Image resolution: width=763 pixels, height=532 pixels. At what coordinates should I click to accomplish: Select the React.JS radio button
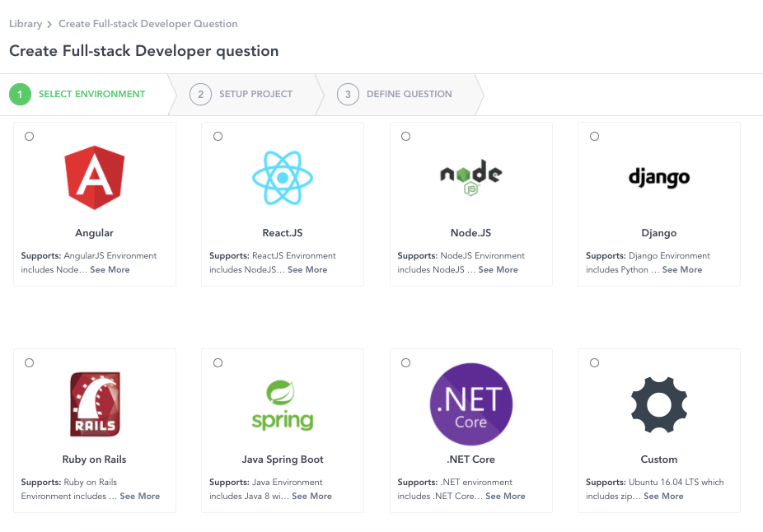pos(218,136)
